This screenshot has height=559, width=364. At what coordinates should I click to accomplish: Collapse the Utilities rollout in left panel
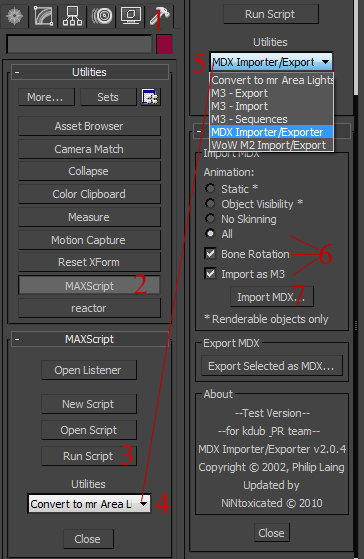(x=90, y=72)
